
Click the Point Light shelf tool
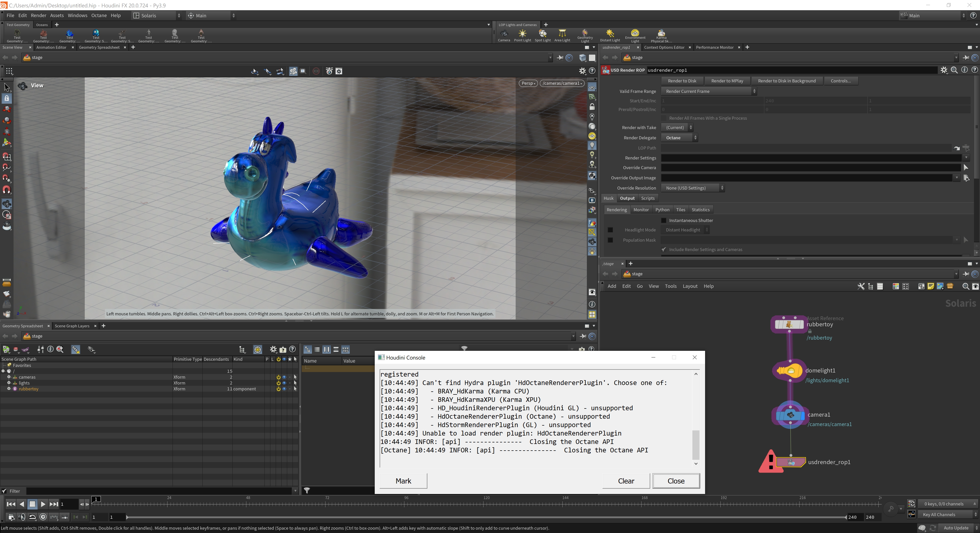click(x=522, y=35)
